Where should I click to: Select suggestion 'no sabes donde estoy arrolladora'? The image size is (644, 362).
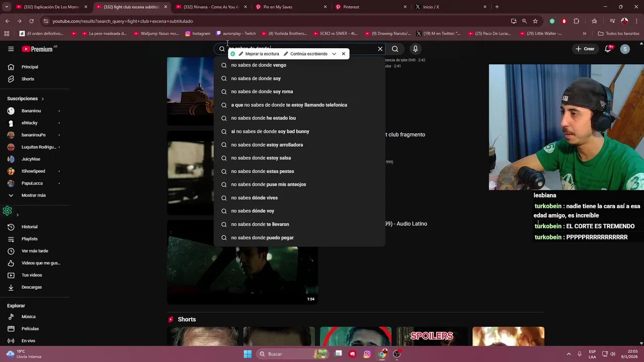click(x=299, y=145)
